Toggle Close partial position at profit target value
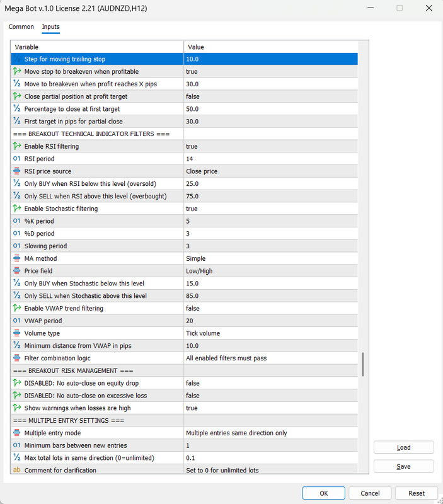This screenshot has width=443, height=504. tap(271, 96)
